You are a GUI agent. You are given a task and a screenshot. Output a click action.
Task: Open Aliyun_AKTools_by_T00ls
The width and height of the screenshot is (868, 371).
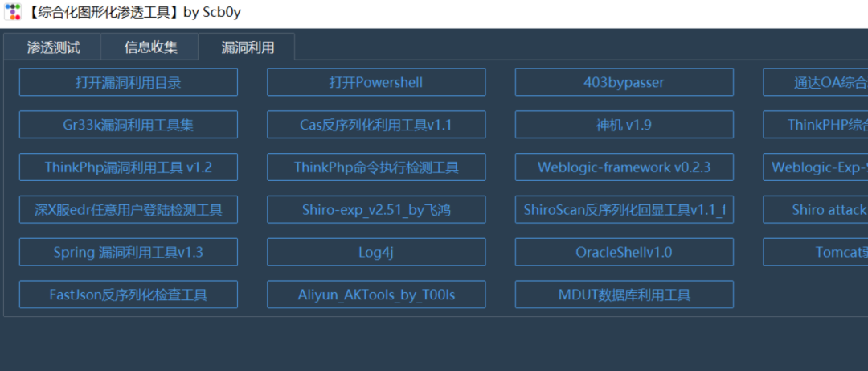pos(376,295)
